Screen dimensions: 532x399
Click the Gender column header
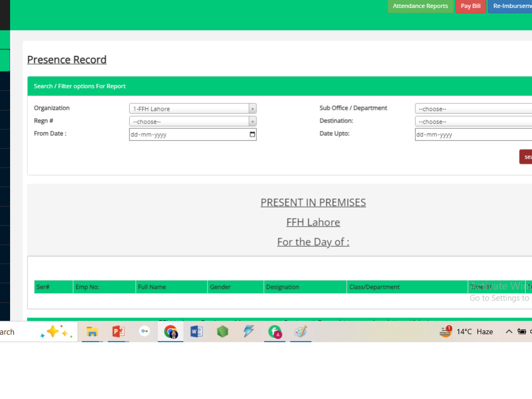click(x=236, y=287)
